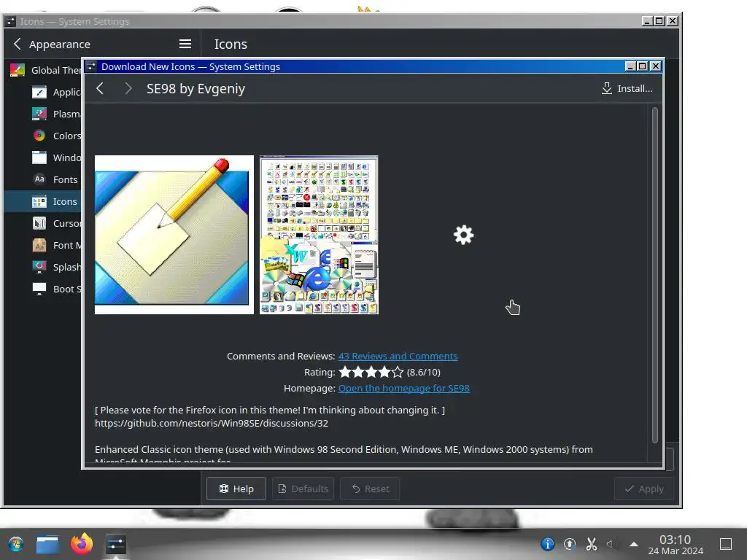
Task: Select the Global Theme icon in sidebar
Action: [18, 70]
